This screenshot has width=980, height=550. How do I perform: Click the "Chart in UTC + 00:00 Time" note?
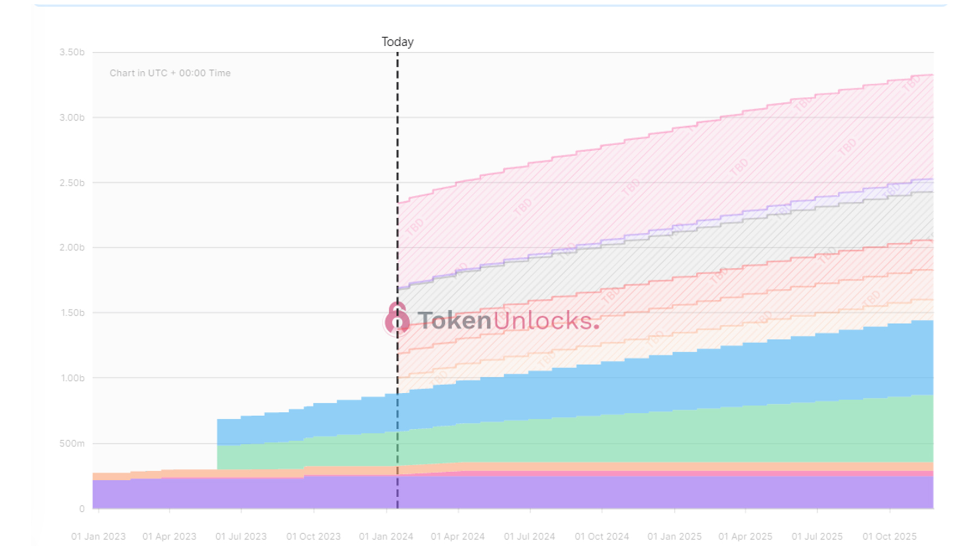[170, 73]
